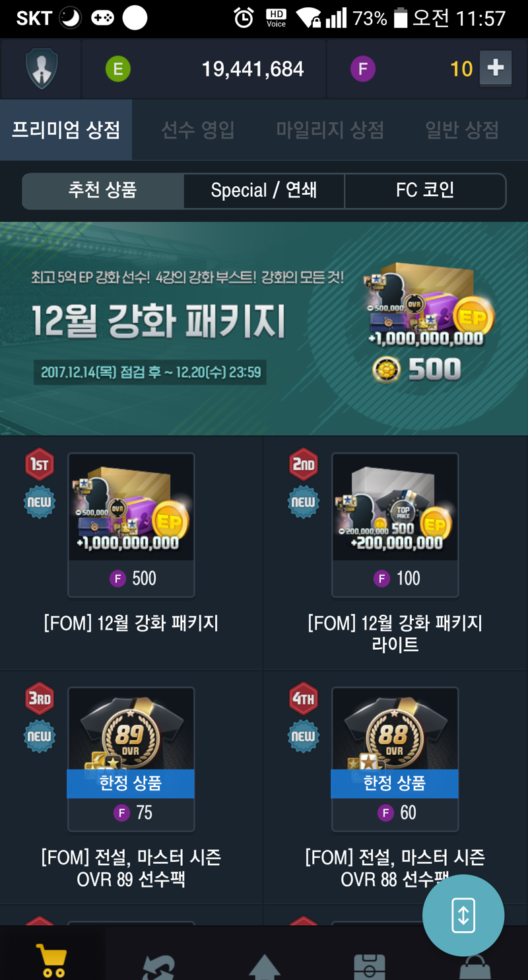Add FC coins with the plus button
Image resolution: width=528 pixels, height=980 pixels.
pos(496,68)
